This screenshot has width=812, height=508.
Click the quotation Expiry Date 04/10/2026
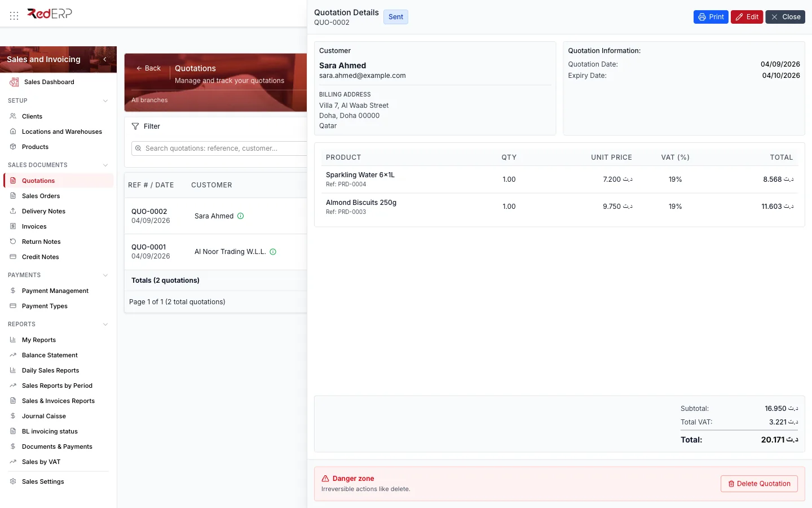coord(781,76)
